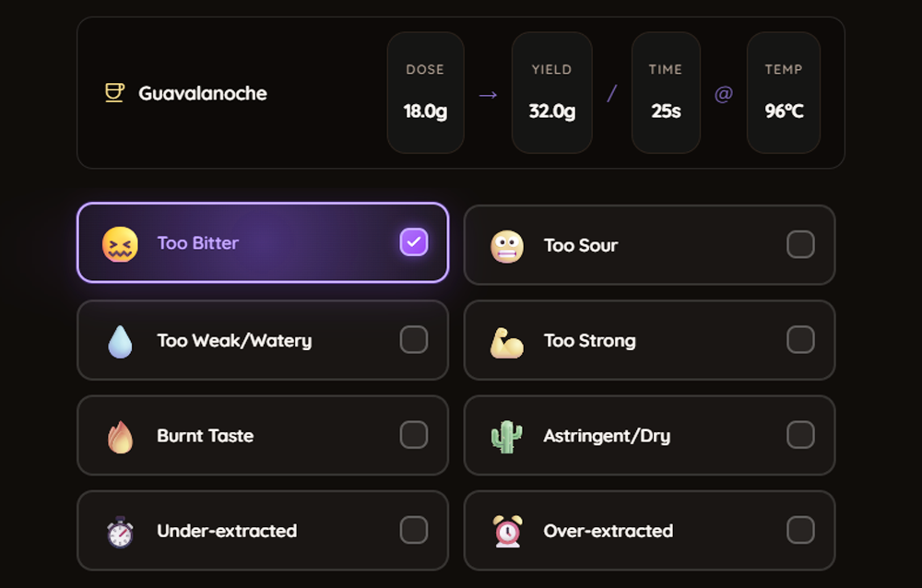Screen dimensions: 922x588
Task: Click the coffee cup icon beside Guavalanoche
Action: [114, 93]
